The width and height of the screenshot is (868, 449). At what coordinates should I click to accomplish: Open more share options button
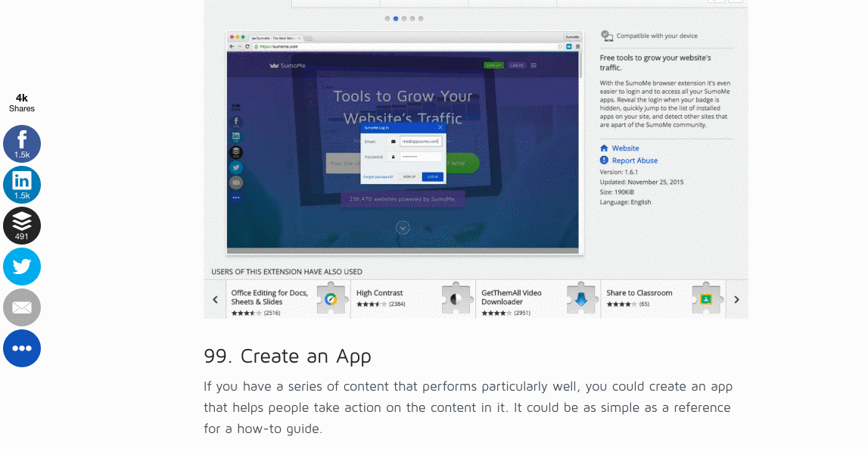point(22,349)
